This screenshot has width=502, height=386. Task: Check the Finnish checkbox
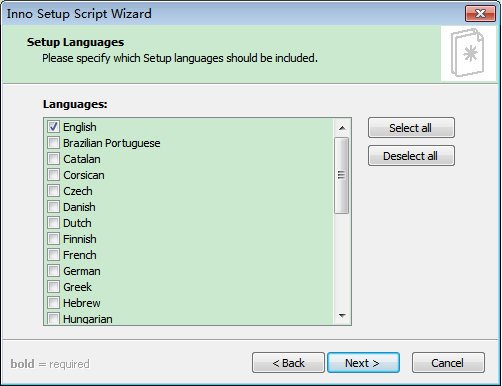[x=53, y=239]
